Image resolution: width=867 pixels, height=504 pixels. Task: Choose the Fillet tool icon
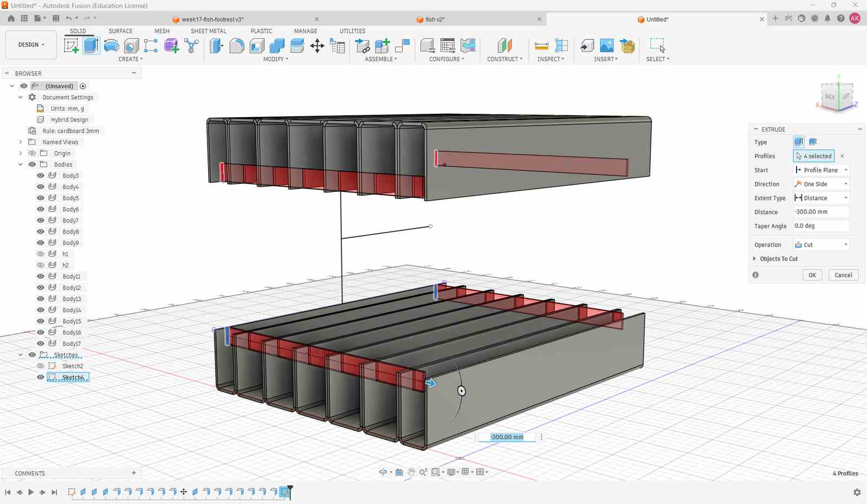point(237,46)
